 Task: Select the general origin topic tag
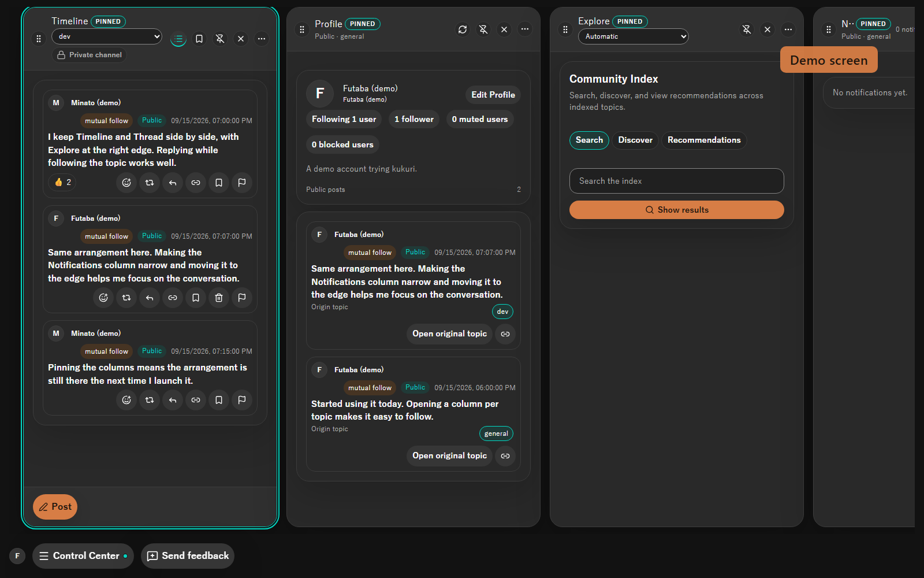(496, 433)
